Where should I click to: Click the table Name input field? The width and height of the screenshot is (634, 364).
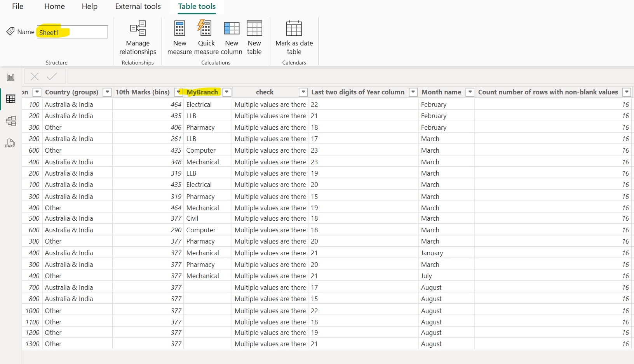click(x=73, y=32)
